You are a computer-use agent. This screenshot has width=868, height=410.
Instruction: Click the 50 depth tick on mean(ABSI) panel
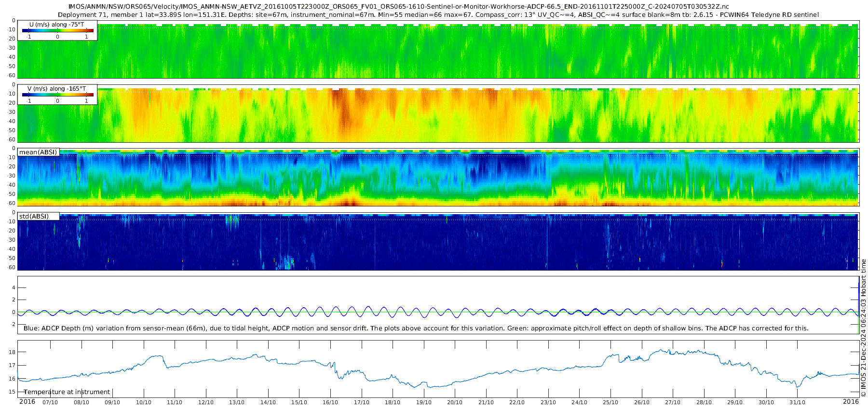point(12,194)
